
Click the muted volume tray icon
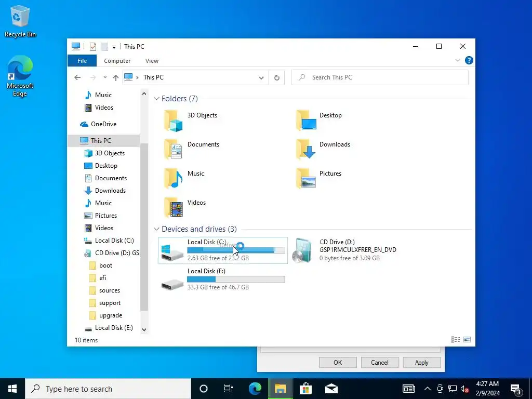click(x=464, y=389)
